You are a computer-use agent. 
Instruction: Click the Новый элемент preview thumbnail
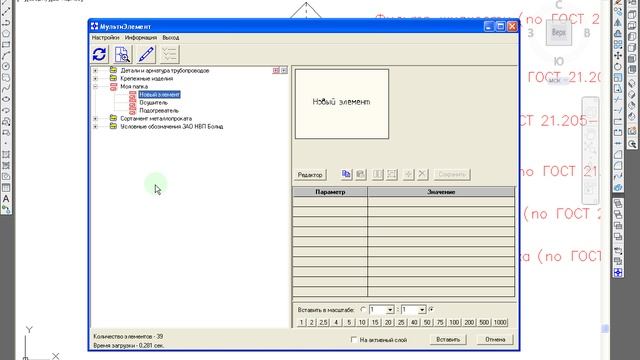click(x=342, y=104)
